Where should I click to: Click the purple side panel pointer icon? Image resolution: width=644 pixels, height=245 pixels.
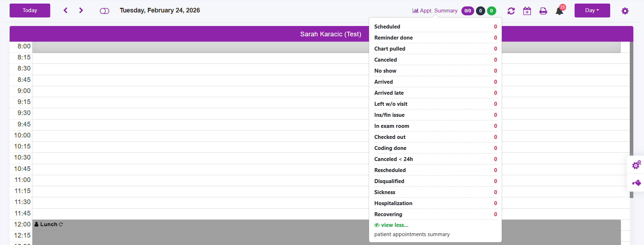coord(636,183)
